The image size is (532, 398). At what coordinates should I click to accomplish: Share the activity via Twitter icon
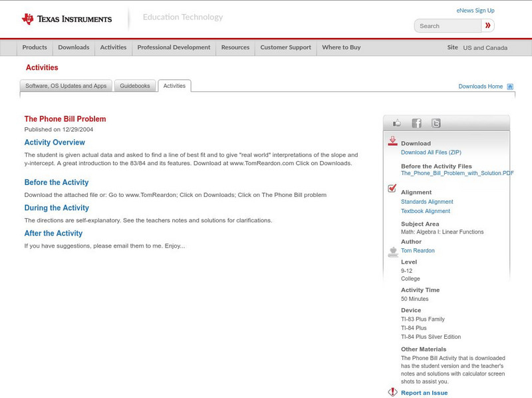tap(436, 123)
